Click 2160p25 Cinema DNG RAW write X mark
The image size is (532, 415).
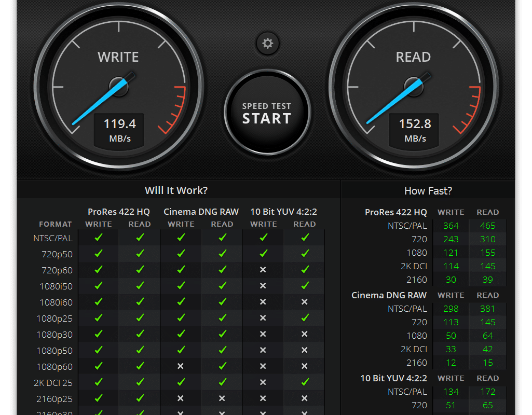tap(181, 398)
